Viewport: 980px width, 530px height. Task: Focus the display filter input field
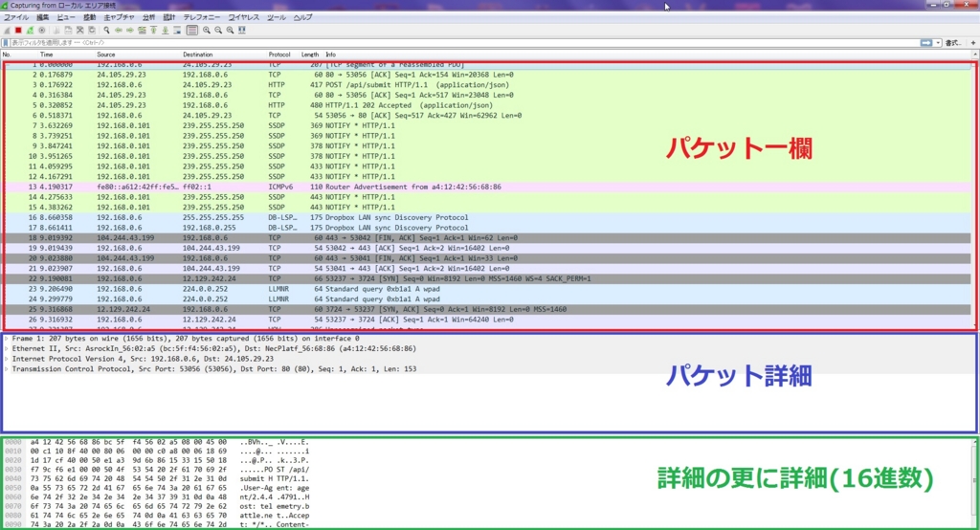[x=465, y=42]
